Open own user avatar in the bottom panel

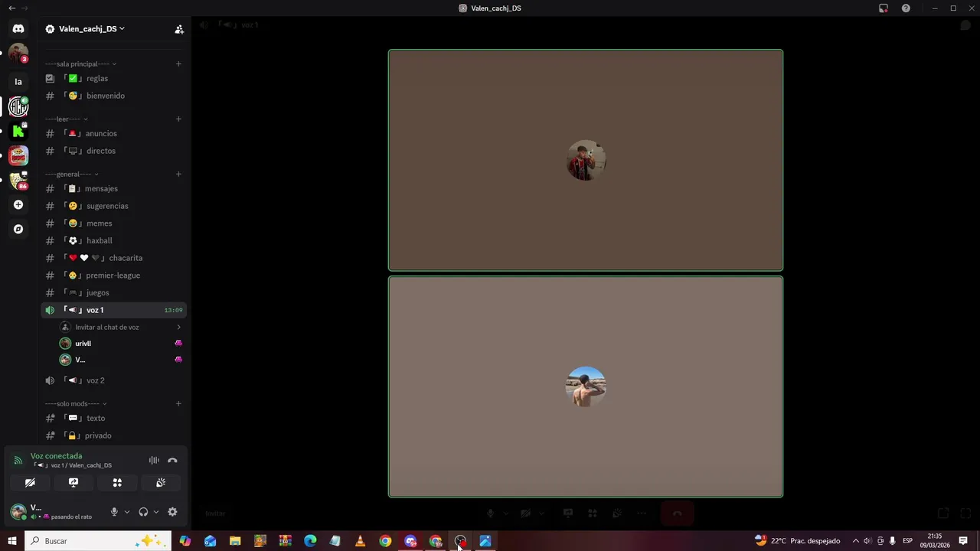tap(18, 512)
